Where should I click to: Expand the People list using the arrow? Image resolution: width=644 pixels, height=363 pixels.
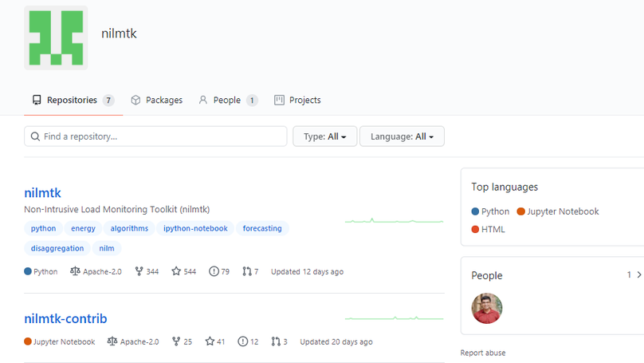coord(638,275)
